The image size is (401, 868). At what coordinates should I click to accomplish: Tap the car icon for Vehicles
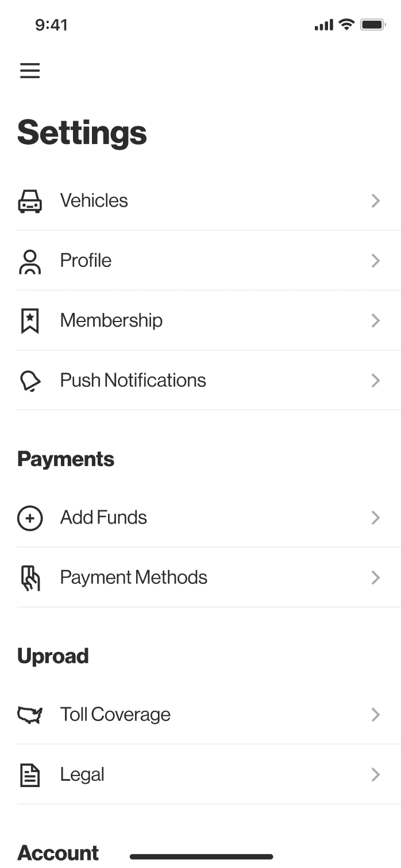tap(30, 201)
